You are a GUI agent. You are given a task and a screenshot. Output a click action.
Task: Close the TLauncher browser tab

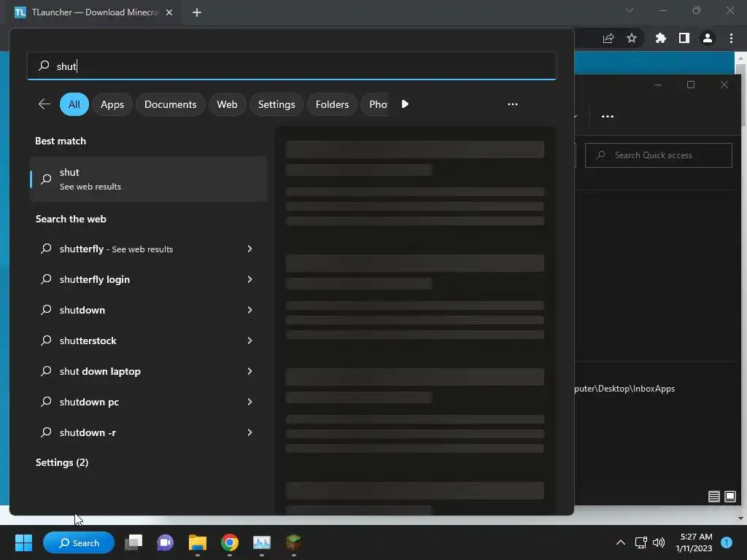[169, 12]
